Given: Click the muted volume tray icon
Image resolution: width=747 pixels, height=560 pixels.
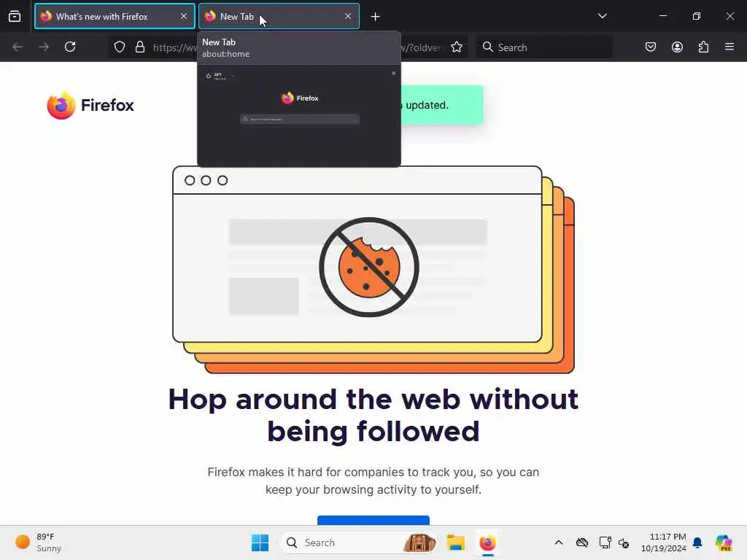Looking at the screenshot, I should (x=624, y=542).
